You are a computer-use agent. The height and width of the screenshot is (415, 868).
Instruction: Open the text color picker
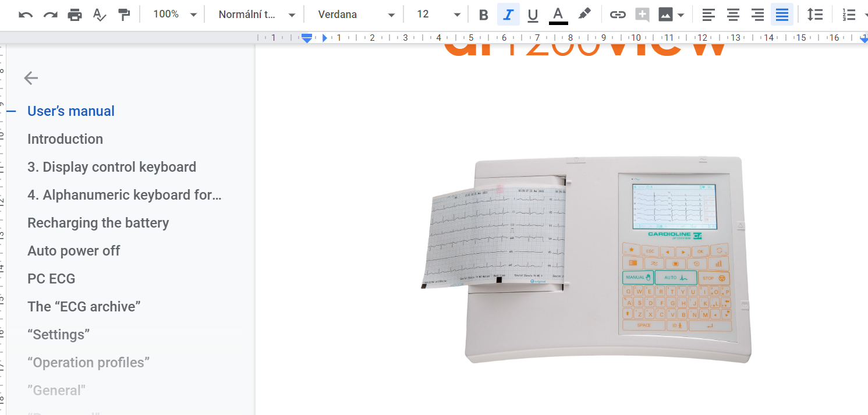[x=558, y=15]
